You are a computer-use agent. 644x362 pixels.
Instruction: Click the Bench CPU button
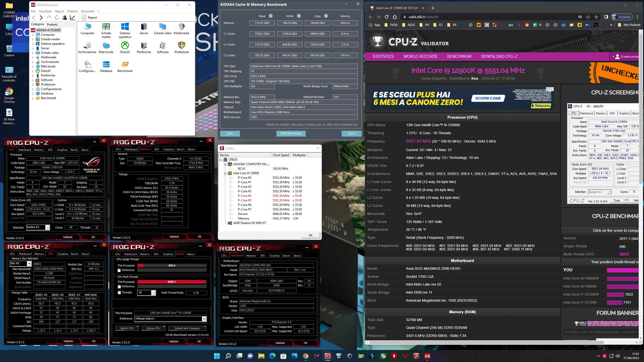coord(127,328)
